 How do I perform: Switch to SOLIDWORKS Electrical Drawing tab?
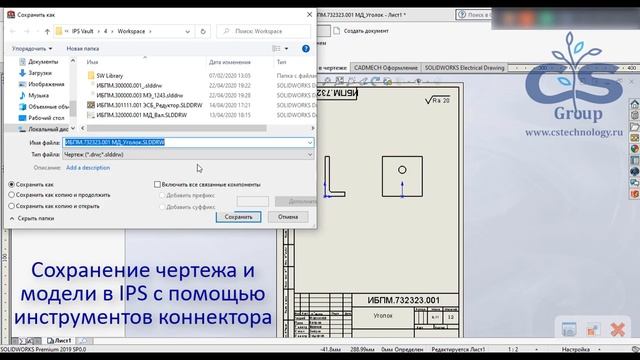pyautogui.click(x=464, y=68)
